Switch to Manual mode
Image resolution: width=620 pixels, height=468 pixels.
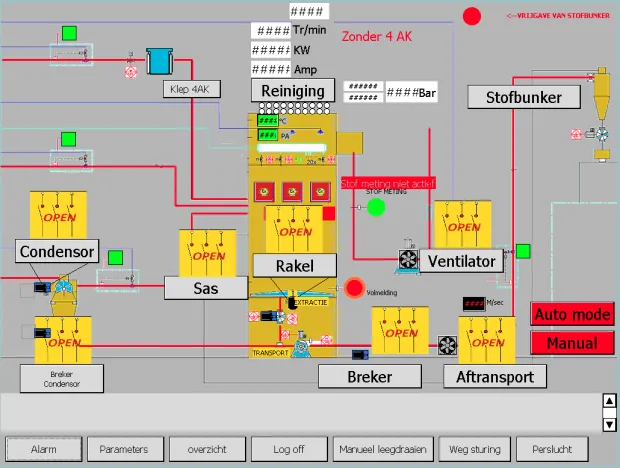point(572,343)
